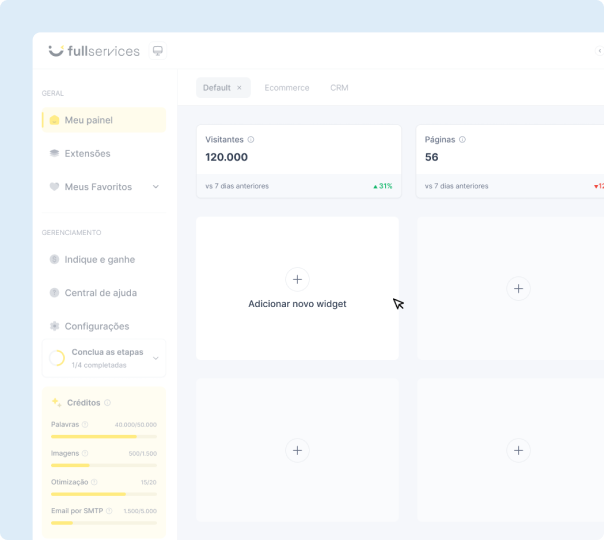Click the monitor icon beside fullservices logo
Screen dimensions: 604x540
pyautogui.click(x=157, y=51)
